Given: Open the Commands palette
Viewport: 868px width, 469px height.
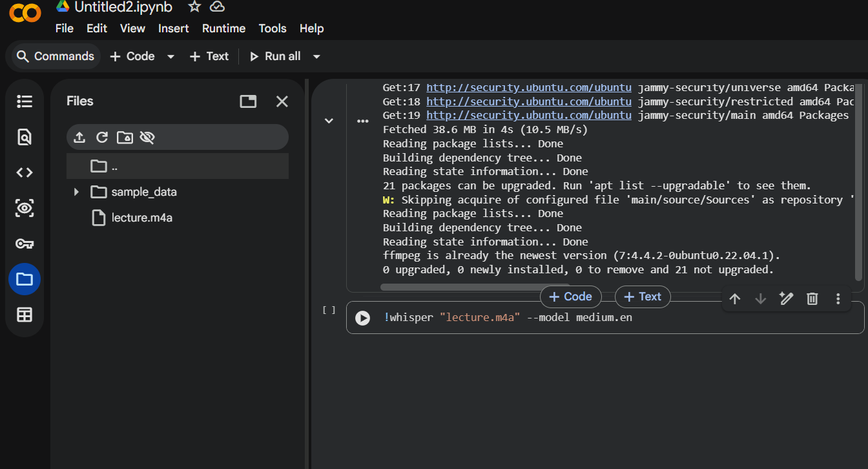Looking at the screenshot, I should 54,56.
